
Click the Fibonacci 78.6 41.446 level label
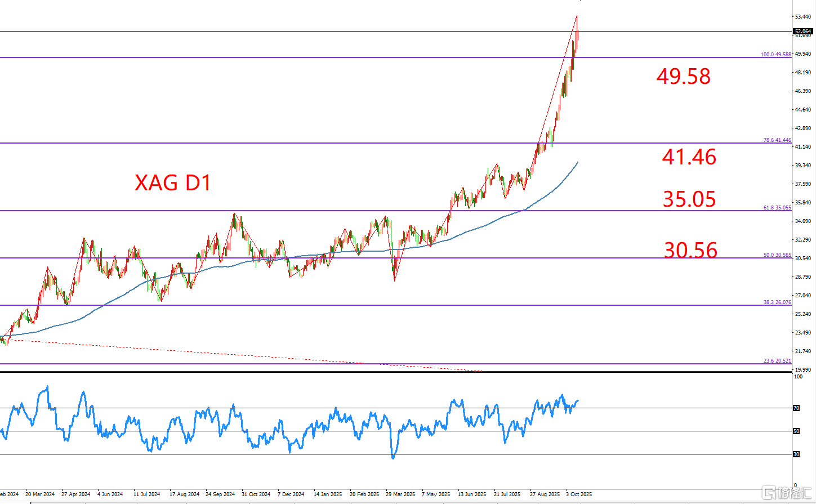(777, 140)
